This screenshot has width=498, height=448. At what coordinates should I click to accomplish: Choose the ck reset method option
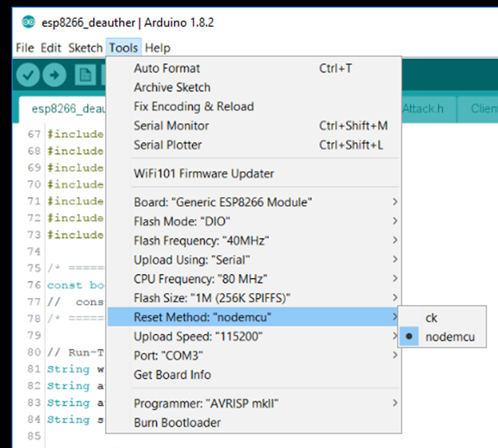point(442,318)
